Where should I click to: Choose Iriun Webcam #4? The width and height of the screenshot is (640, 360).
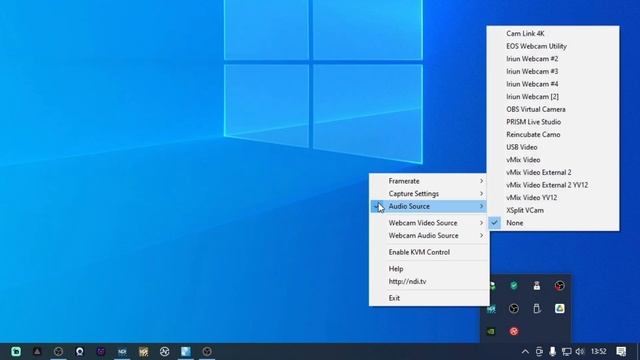click(553, 84)
